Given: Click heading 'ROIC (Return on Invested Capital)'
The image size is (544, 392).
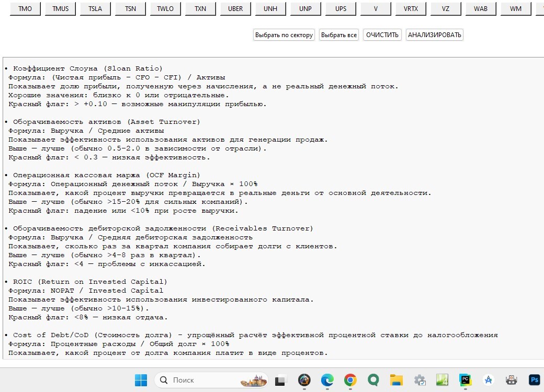Looking at the screenshot, I should (x=90, y=282).
